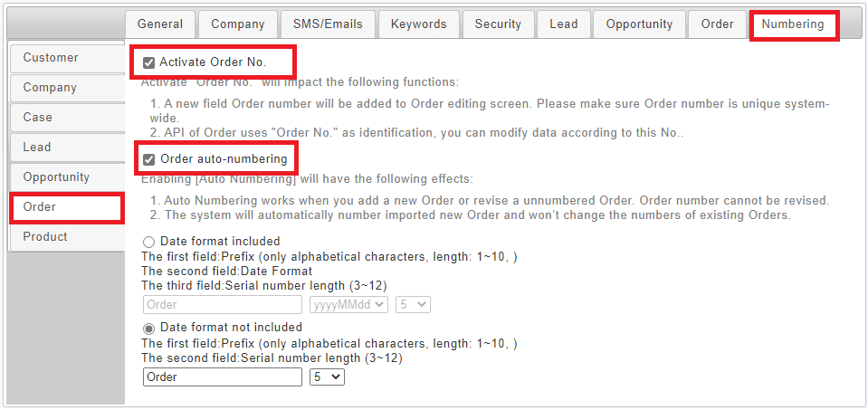This screenshot has height=410, width=868.
Task: Switch to the General tab
Action: pyautogui.click(x=160, y=24)
